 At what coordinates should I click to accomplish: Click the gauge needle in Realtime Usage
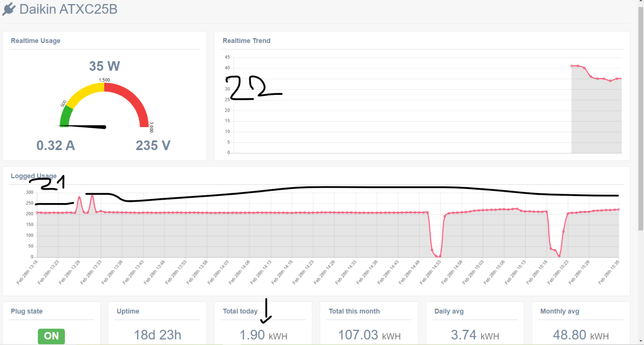point(83,127)
